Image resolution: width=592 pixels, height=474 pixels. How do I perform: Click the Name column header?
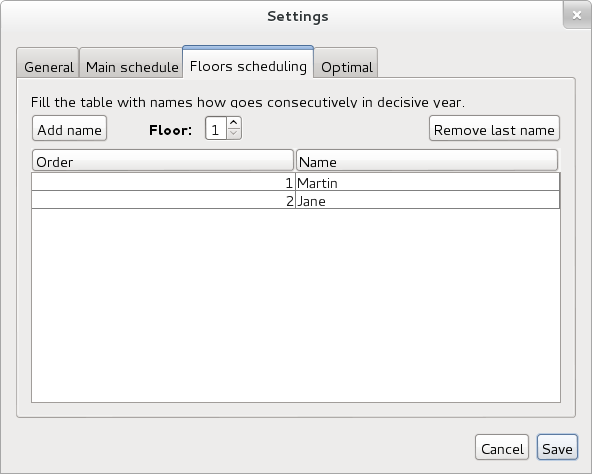tap(427, 161)
